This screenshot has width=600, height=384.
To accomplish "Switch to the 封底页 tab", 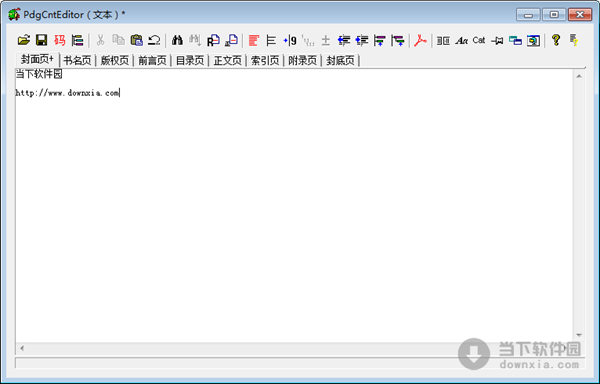I will [340, 60].
